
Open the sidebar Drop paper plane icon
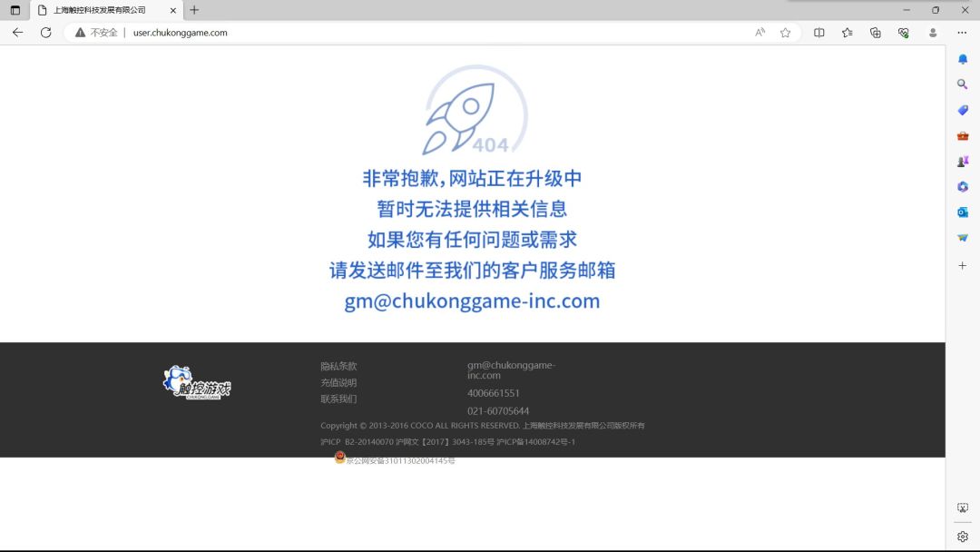[x=963, y=238]
